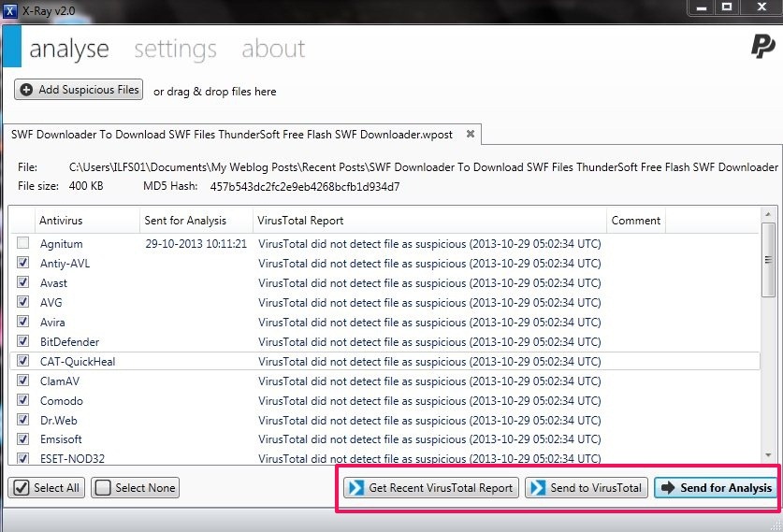This screenshot has height=532, width=783.
Task: Select the ClamAV row name
Action: (x=60, y=381)
